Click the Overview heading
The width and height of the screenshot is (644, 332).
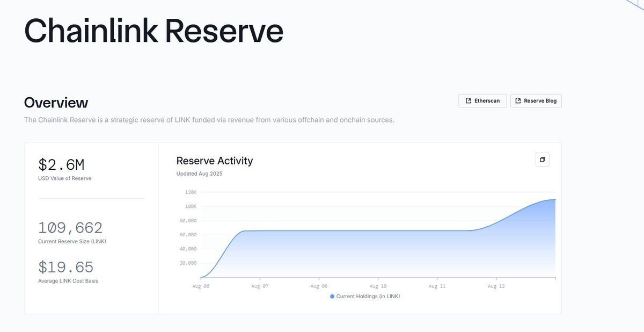click(56, 103)
